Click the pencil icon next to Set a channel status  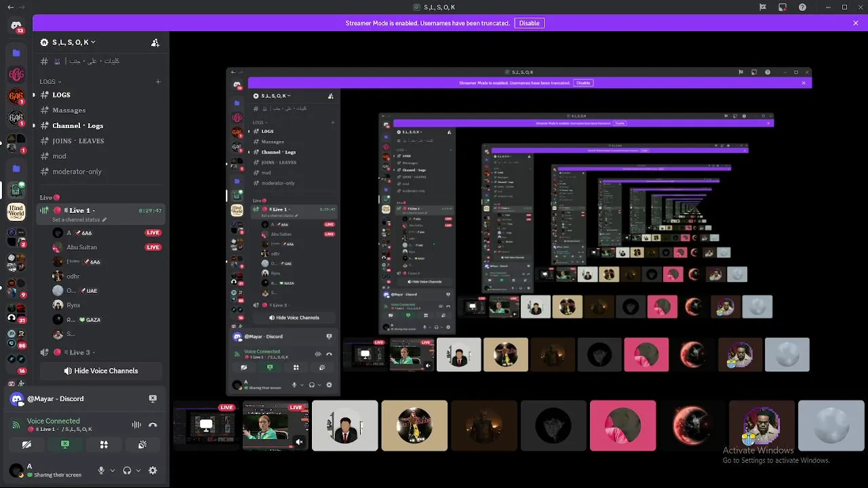104,220
